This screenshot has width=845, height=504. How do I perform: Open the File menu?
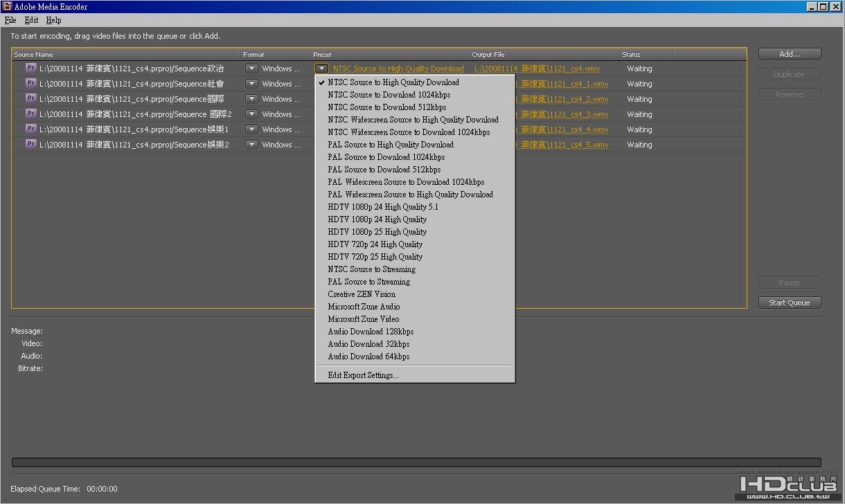[x=10, y=20]
